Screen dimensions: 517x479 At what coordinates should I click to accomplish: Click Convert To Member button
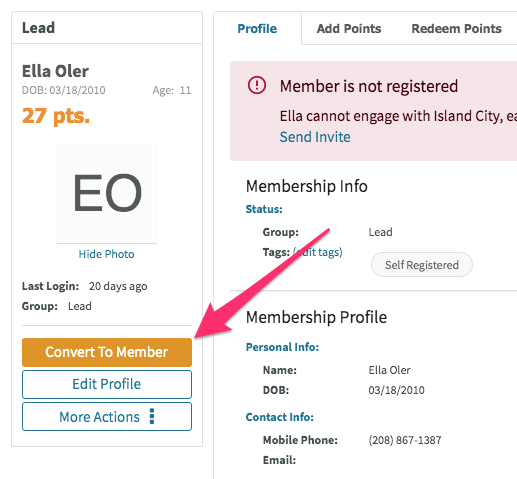tap(107, 352)
